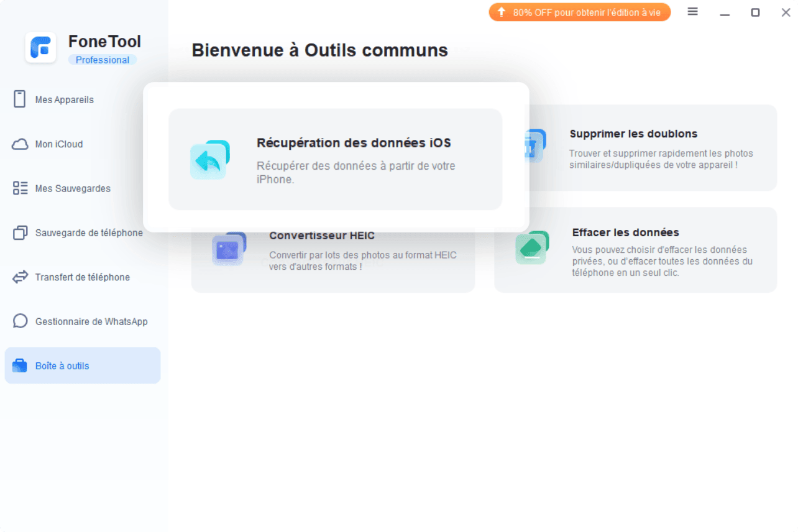This screenshot has height=532, width=798.
Task: Select Transfert de téléphone in sidebar
Action: pyautogui.click(x=82, y=277)
